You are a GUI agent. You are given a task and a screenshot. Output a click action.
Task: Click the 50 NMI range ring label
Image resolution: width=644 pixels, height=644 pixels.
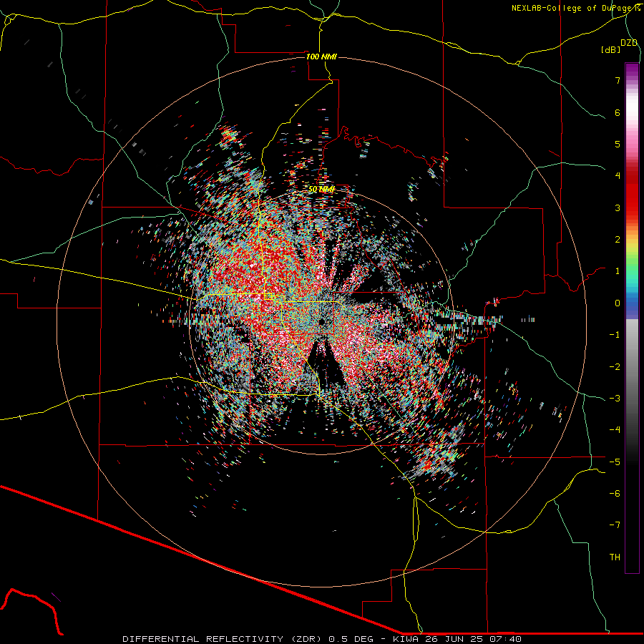coord(321,190)
